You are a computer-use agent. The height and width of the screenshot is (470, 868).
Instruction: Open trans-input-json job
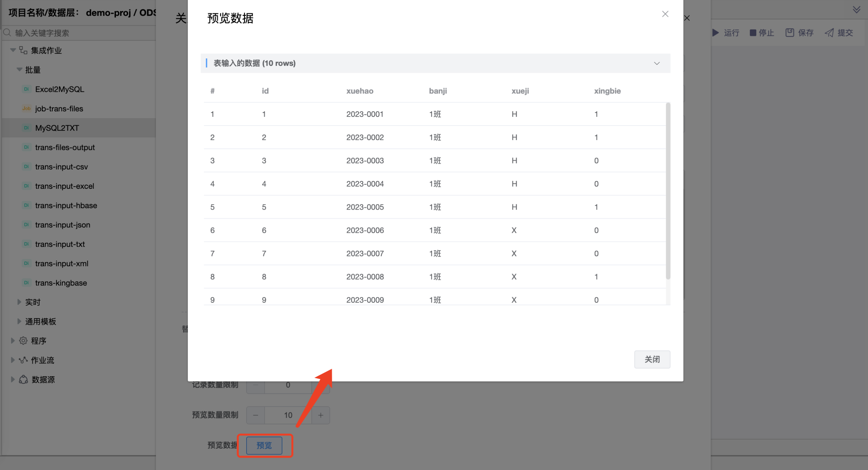click(63, 225)
